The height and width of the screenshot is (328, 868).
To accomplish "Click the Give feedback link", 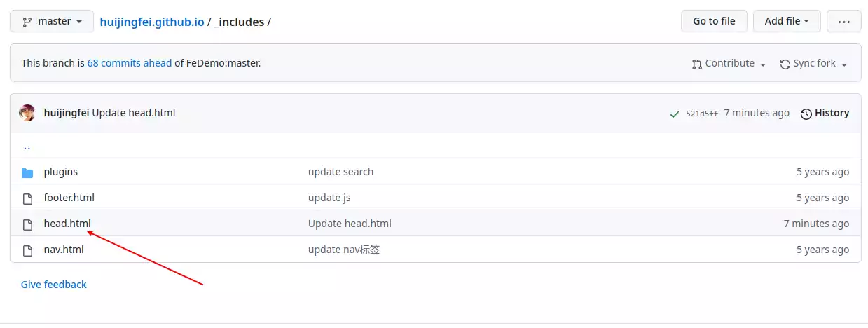I will (x=54, y=285).
